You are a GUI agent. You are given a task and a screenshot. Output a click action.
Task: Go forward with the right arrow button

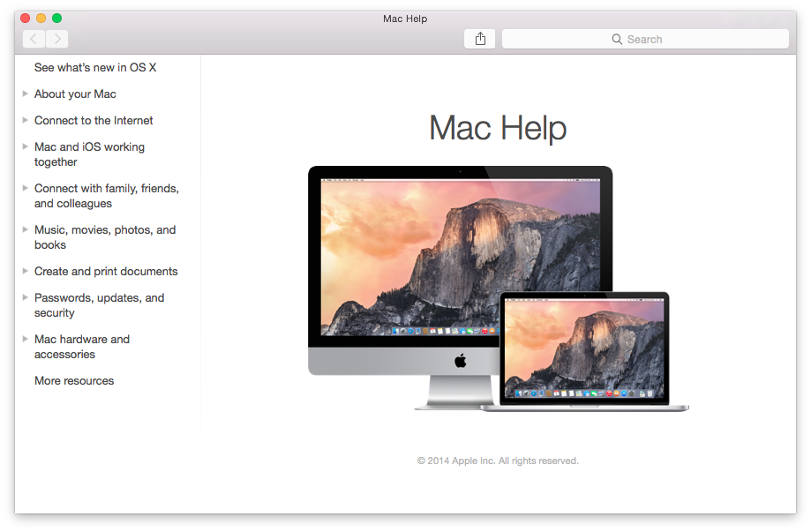click(x=56, y=39)
